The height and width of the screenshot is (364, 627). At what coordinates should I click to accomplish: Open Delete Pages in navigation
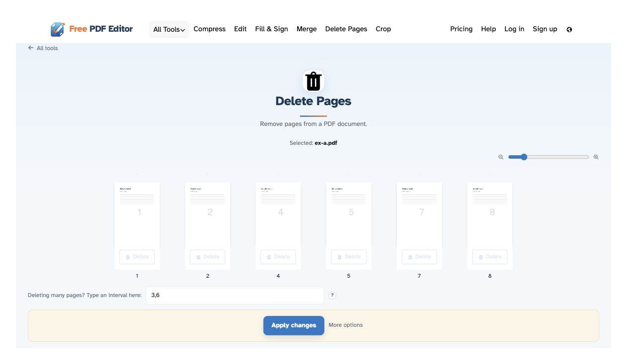346,29
